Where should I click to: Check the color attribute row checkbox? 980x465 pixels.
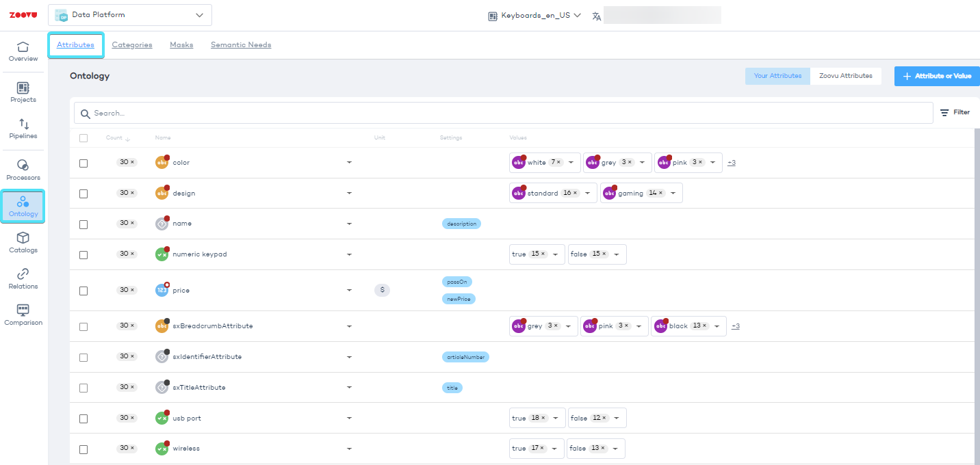pyautogui.click(x=83, y=163)
